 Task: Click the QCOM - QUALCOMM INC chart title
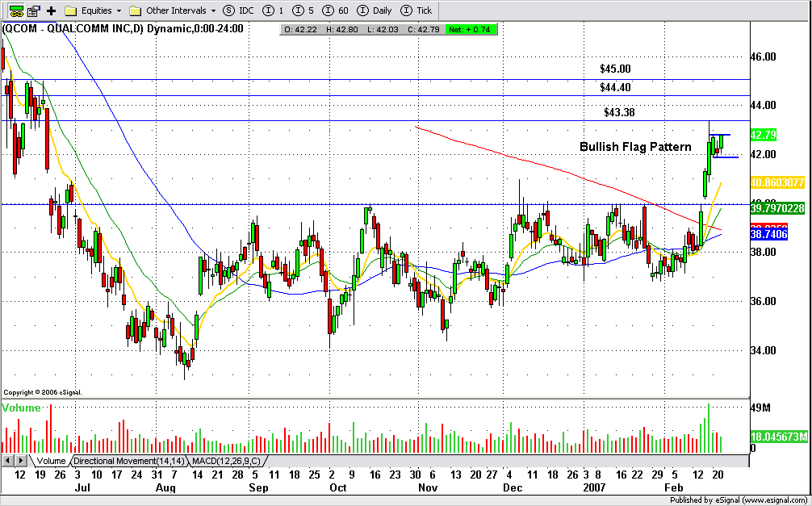[123, 28]
